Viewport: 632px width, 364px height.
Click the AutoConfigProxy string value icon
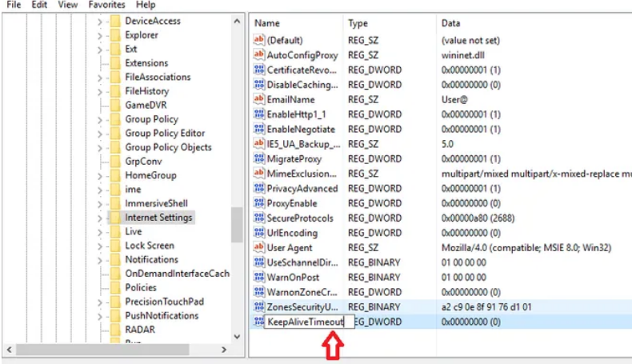[258, 55]
